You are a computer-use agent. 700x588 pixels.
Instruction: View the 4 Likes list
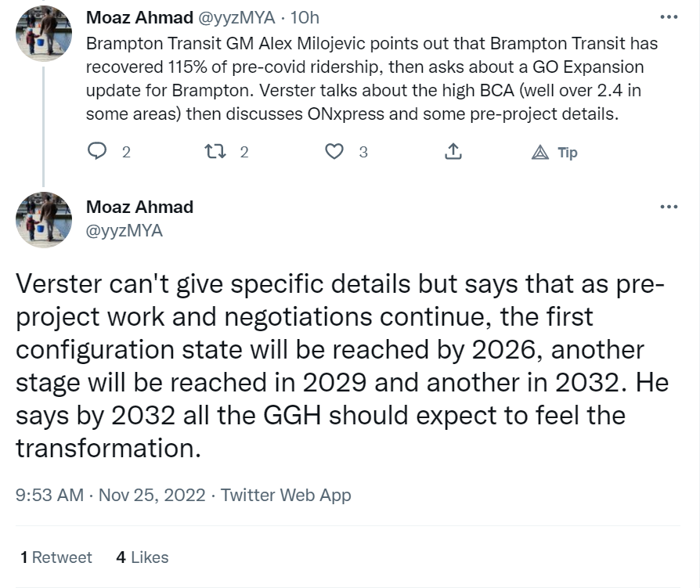point(142,557)
